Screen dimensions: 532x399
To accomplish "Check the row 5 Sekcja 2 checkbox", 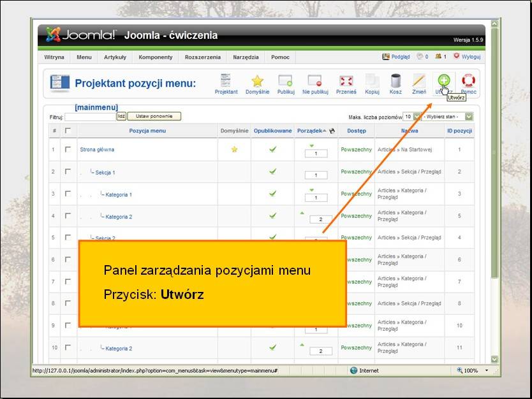I will coord(68,237).
